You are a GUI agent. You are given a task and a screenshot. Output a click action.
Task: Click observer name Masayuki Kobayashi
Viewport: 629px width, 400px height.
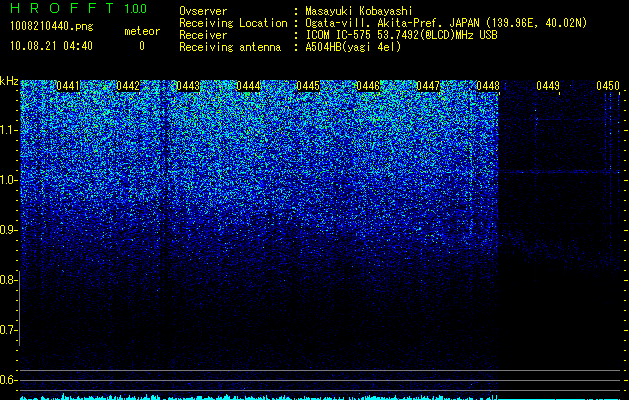pos(359,11)
